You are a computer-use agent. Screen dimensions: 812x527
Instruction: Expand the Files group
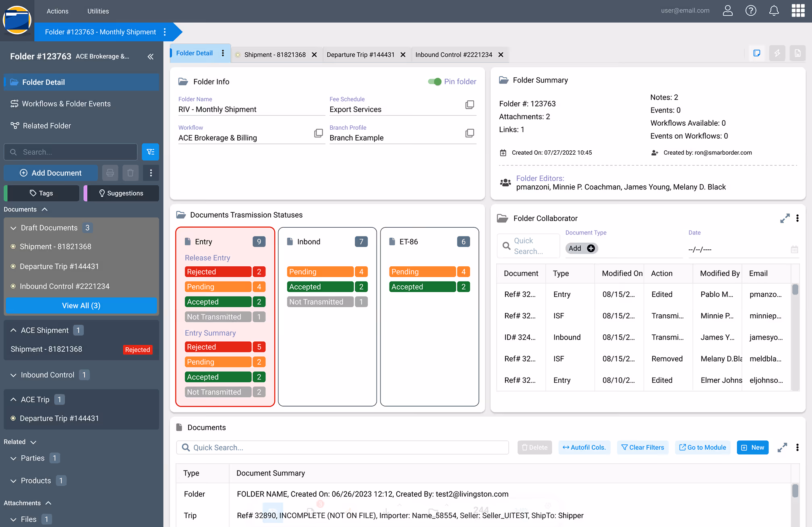tap(13, 520)
